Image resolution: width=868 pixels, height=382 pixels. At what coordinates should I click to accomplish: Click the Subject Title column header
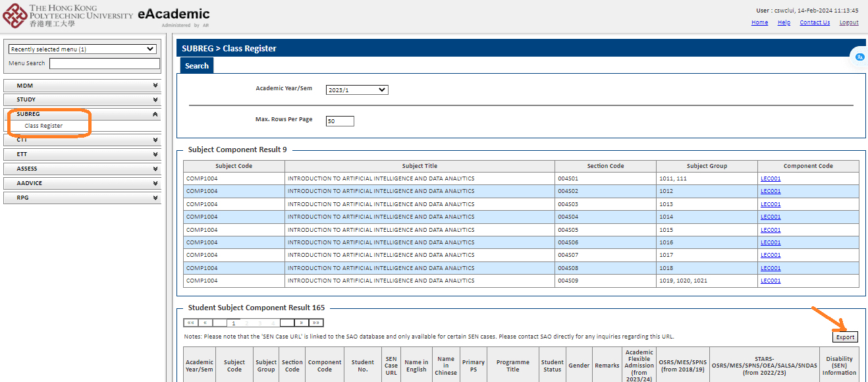(x=420, y=166)
